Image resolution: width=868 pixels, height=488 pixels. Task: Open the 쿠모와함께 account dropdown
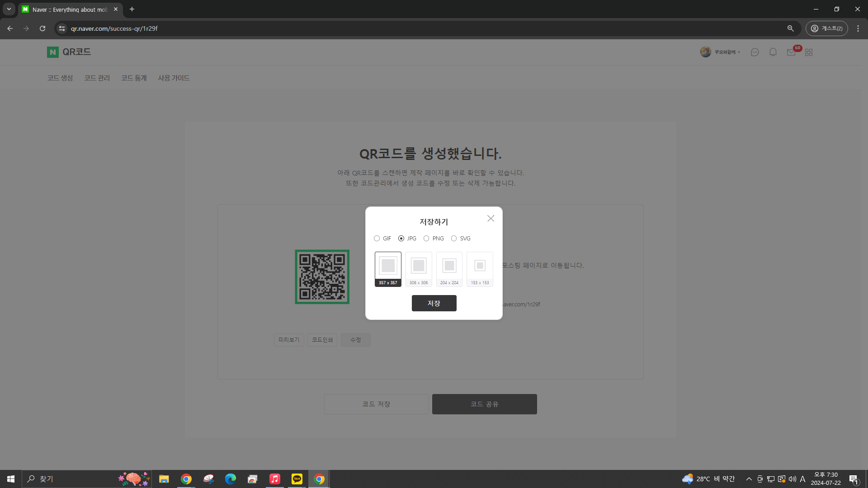pos(726,52)
